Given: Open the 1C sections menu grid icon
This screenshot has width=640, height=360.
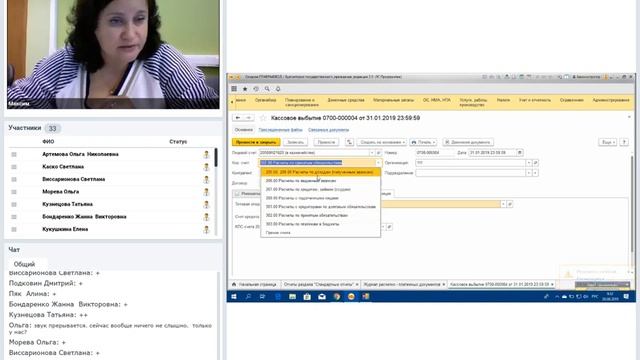Looking at the screenshot, I should pyautogui.click(x=234, y=89).
